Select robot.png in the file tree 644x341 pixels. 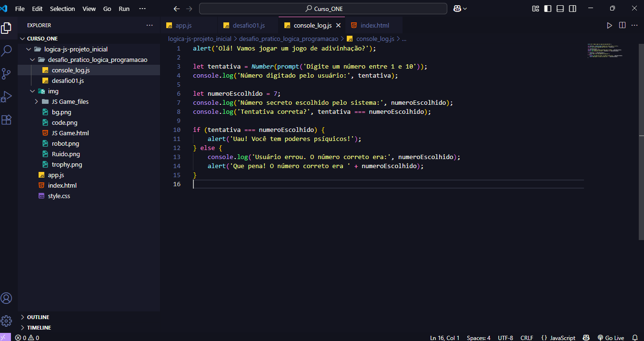tap(89, 143)
